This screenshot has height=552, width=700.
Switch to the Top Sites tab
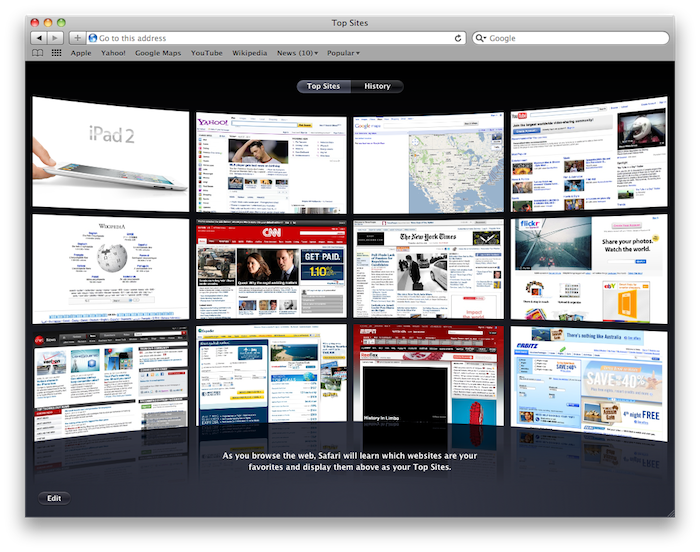[x=324, y=86]
